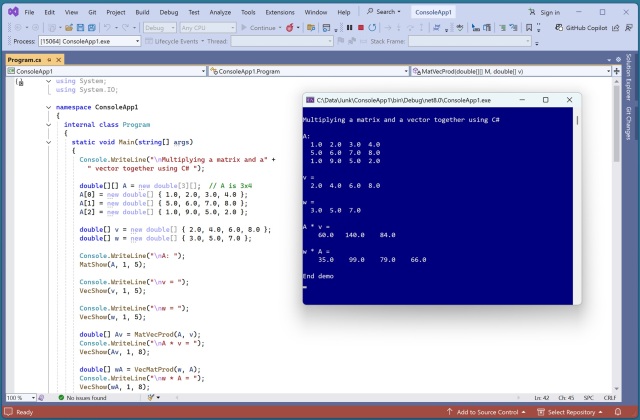Open the Process ConsoleApp1.exe dropdown
Viewport: 640px width, 420px height.
pyautogui.click(x=89, y=41)
